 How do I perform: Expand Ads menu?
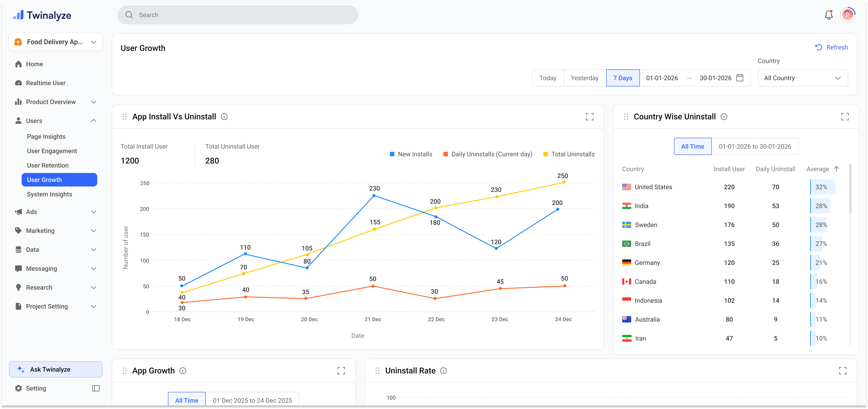point(56,212)
